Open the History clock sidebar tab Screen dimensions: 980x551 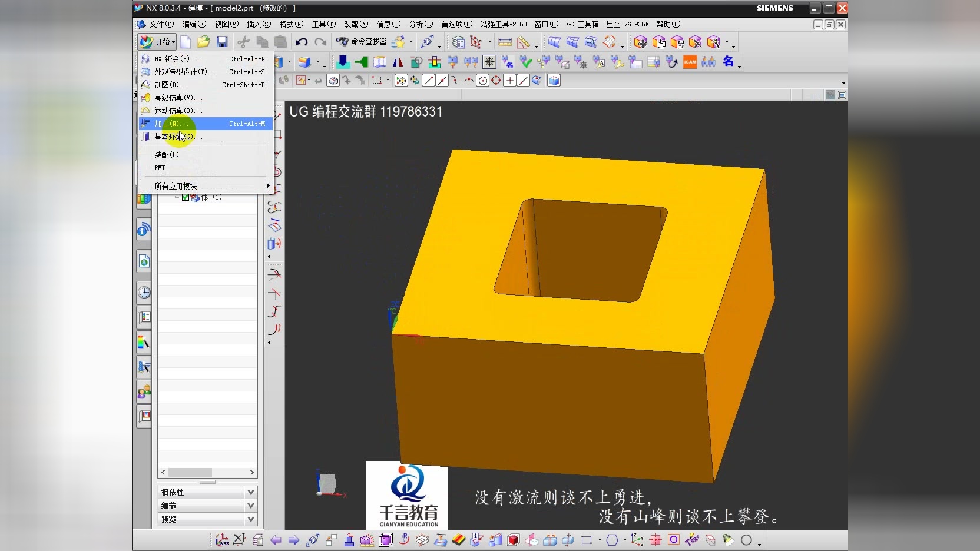tap(144, 293)
